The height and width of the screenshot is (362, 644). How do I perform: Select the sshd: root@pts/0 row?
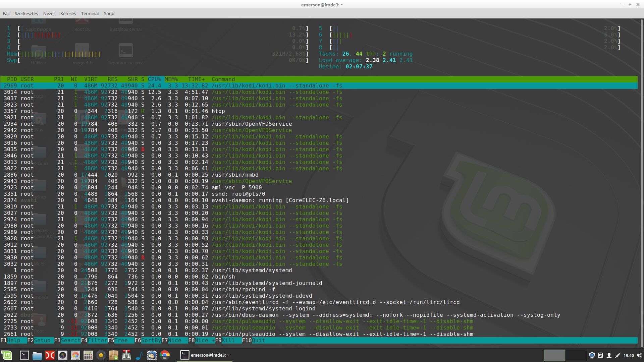click(319, 194)
